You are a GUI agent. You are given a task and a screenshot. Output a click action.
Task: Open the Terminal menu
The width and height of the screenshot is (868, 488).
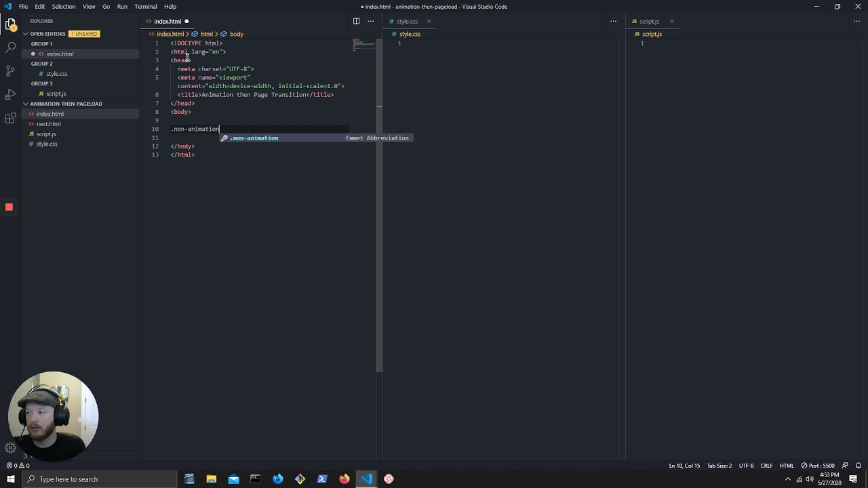[x=146, y=7]
